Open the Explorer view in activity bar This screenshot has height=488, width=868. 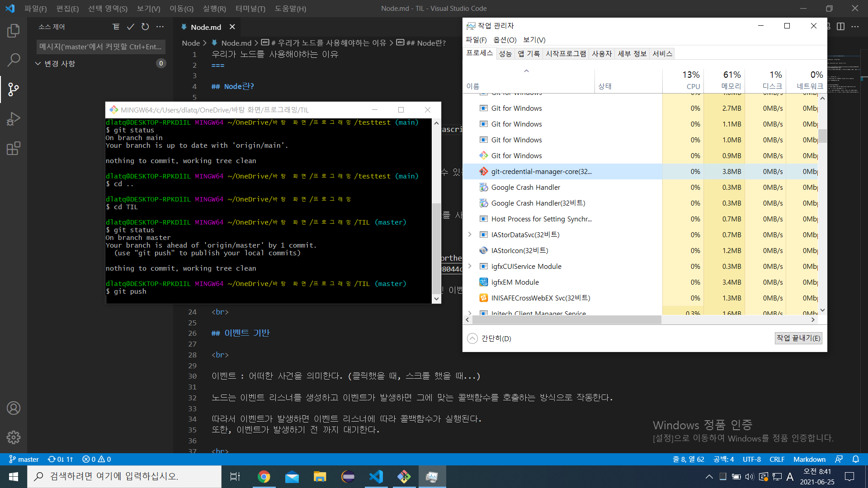[x=14, y=31]
